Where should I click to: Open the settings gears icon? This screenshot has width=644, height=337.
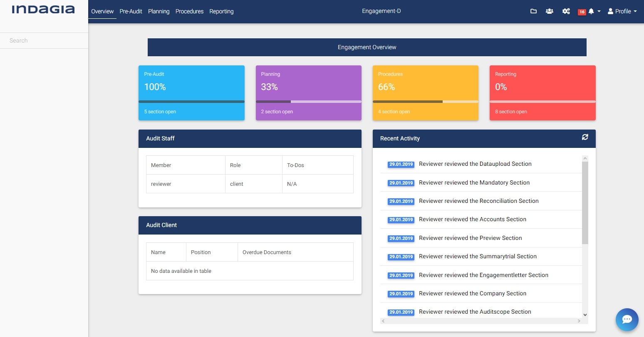(566, 11)
